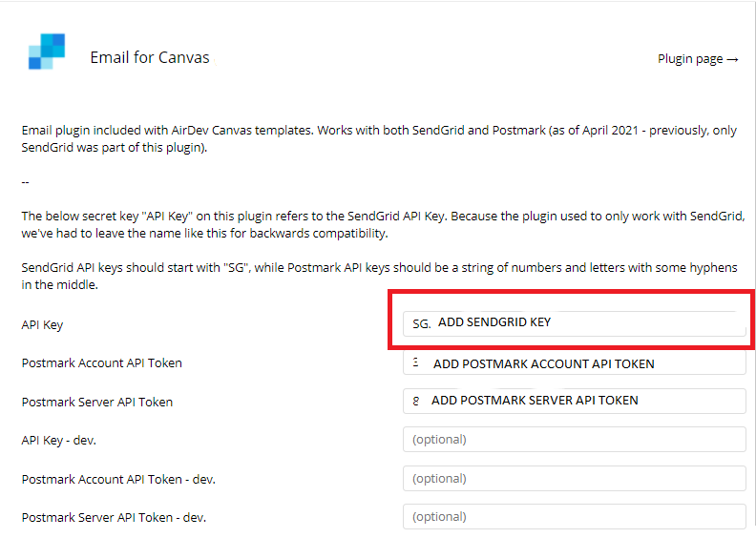Click the Postmark Server API Token - dev. input
This screenshot has height=538, width=756.
(574, 516)
